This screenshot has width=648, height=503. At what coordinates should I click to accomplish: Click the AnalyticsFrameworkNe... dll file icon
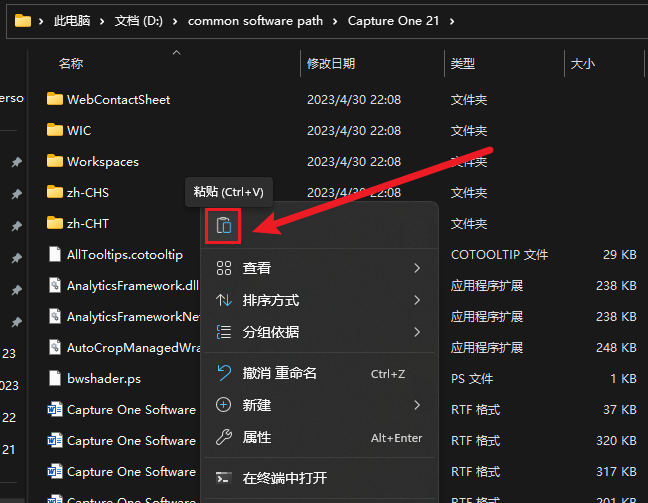55,316
